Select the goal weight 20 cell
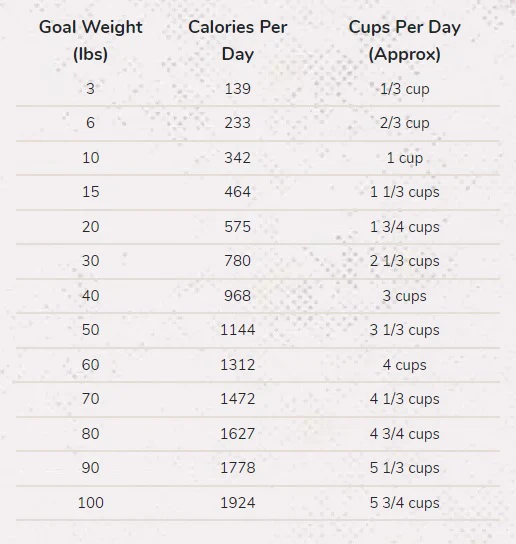 [91, 227]
